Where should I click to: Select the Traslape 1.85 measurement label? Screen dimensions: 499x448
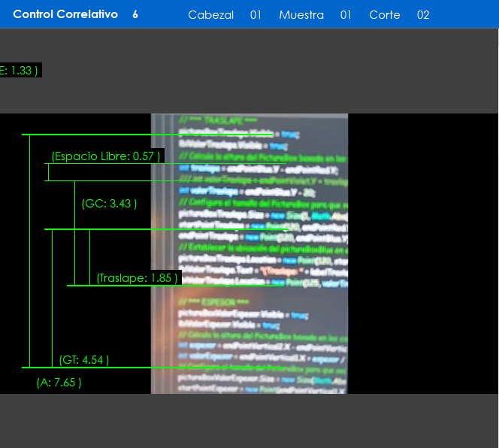coord(138,278)
